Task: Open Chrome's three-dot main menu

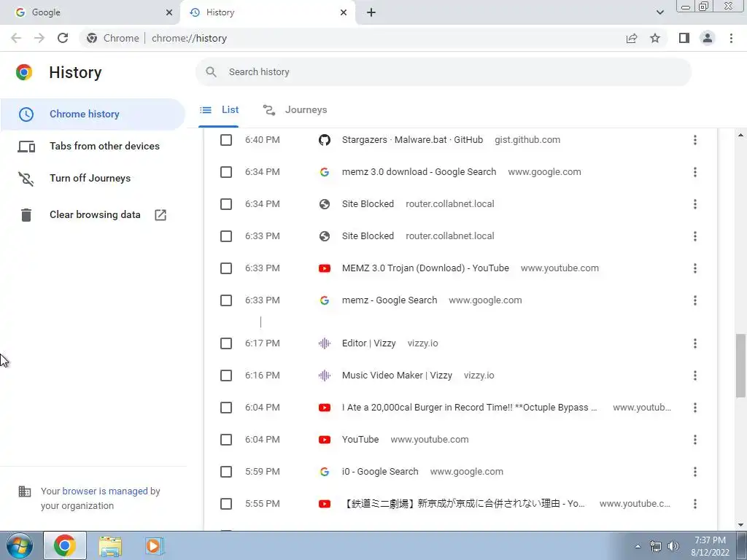Action: (x=731, y=38)
